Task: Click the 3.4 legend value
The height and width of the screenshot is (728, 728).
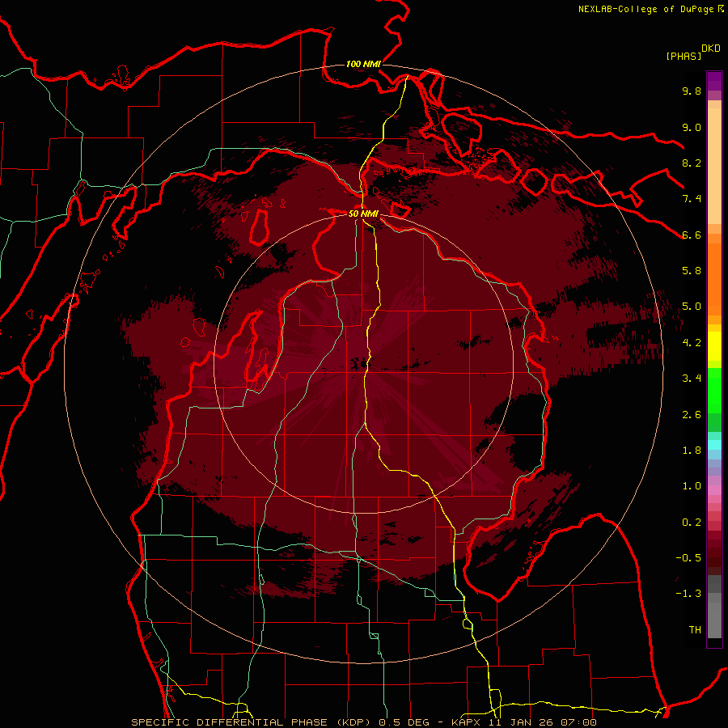Action: 692,379
